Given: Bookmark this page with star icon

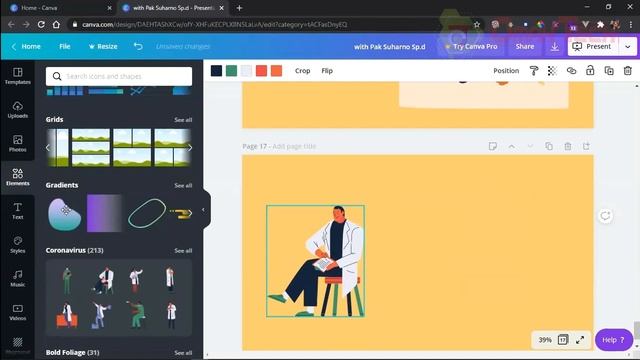Looking at the screenshot, I should pyautogui.click(x=477, y=24).
